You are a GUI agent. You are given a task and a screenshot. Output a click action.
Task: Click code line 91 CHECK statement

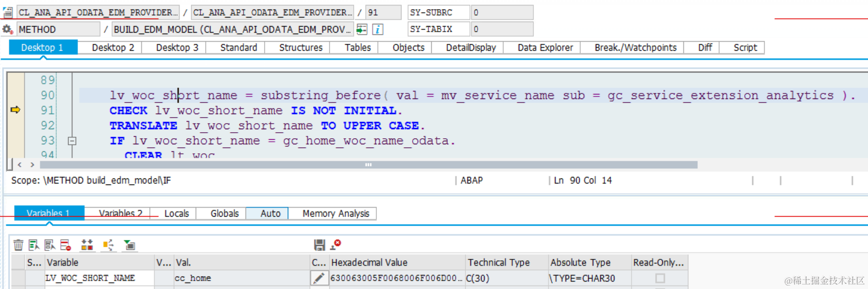256,110
